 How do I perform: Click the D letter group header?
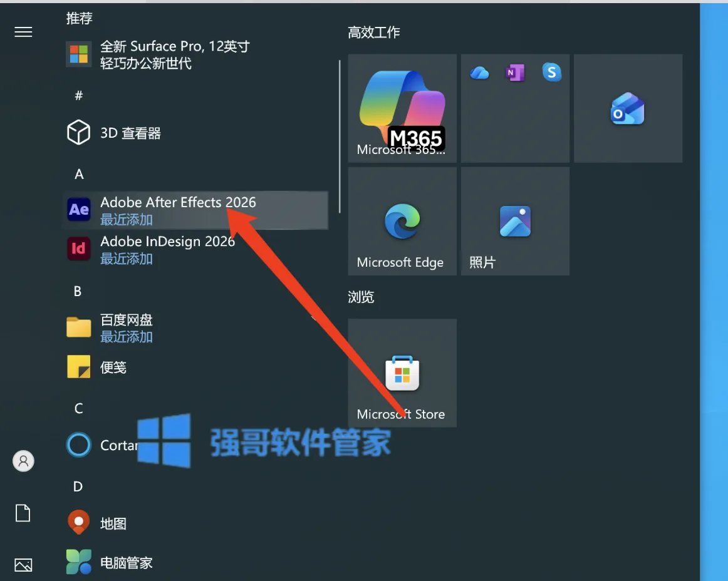tap(78, 486)
